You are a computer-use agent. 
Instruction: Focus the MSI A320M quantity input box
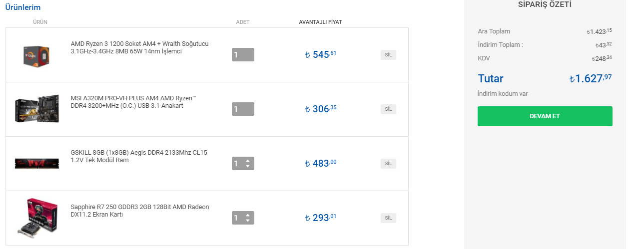click(243, 109)
